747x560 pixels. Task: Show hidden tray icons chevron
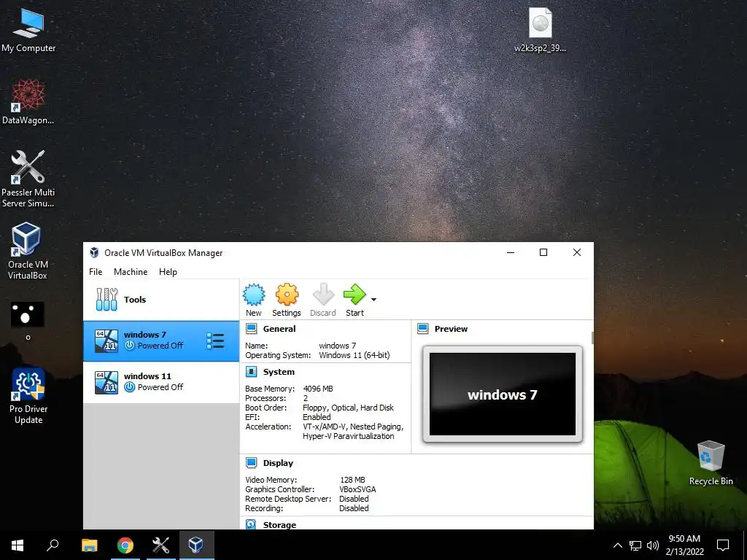coord(617,545)
